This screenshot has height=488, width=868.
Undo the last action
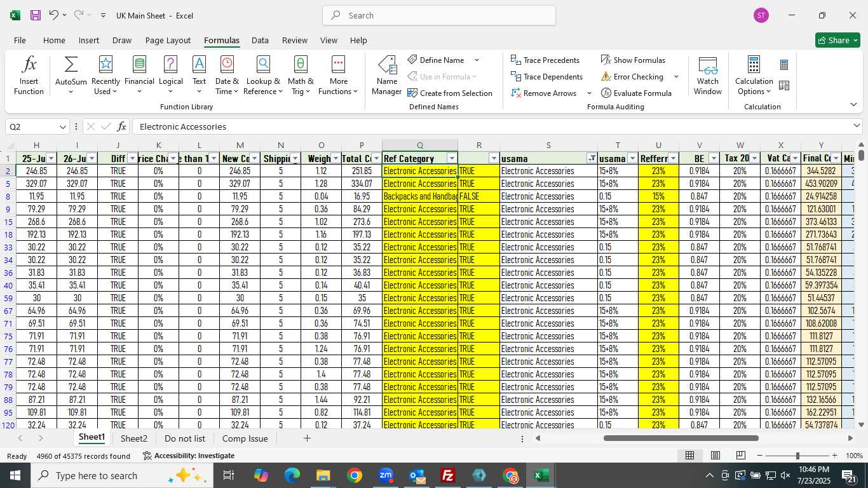54,15
